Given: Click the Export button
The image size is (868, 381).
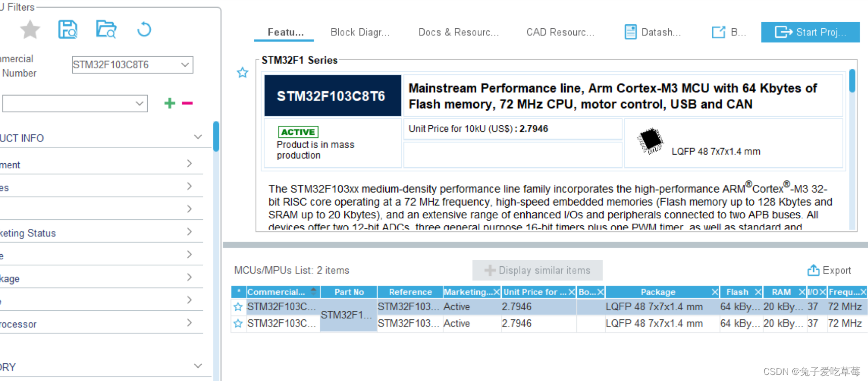Looking at the screenshot, I should [829, 270].
